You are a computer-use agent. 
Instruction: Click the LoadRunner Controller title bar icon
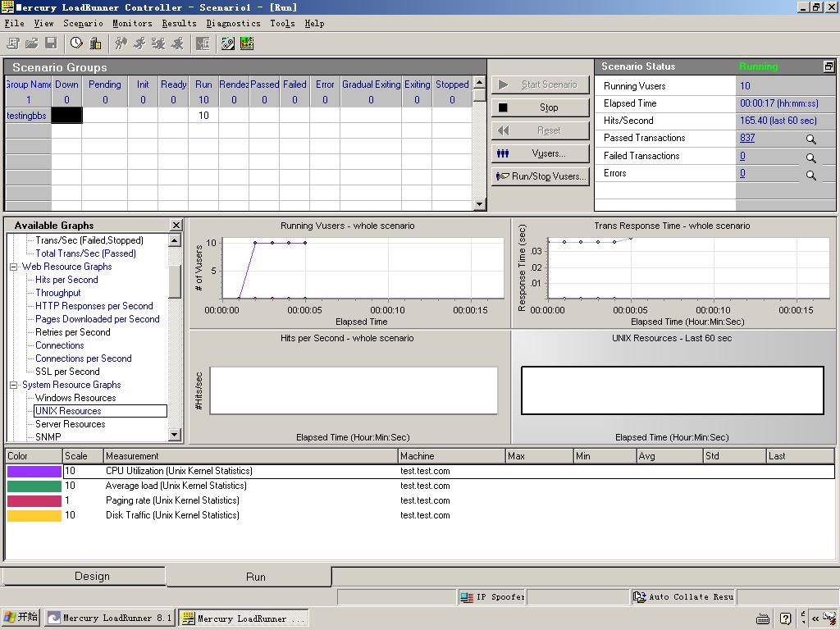click(7, 7)
